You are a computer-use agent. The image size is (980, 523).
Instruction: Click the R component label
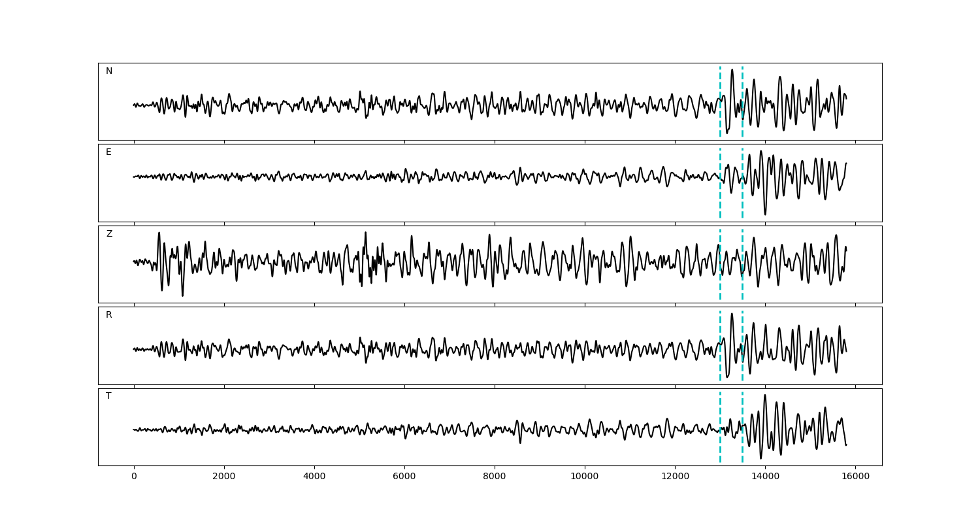109,315
